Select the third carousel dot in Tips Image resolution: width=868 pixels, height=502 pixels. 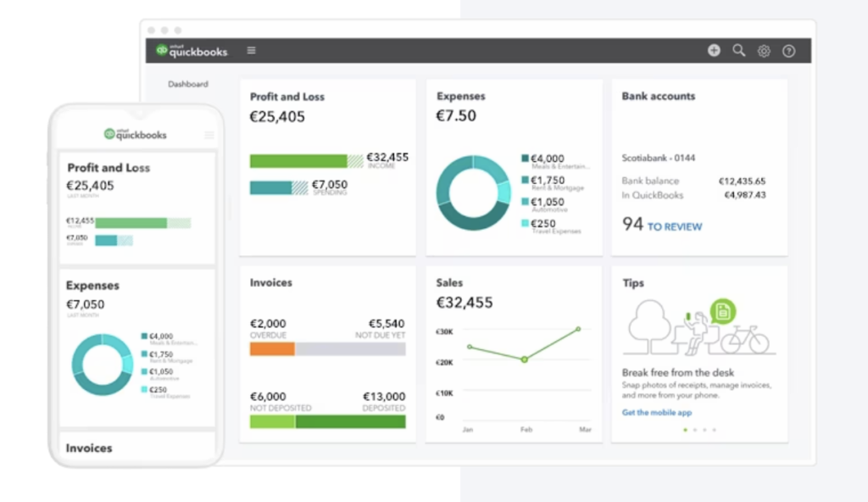point(704,430)
